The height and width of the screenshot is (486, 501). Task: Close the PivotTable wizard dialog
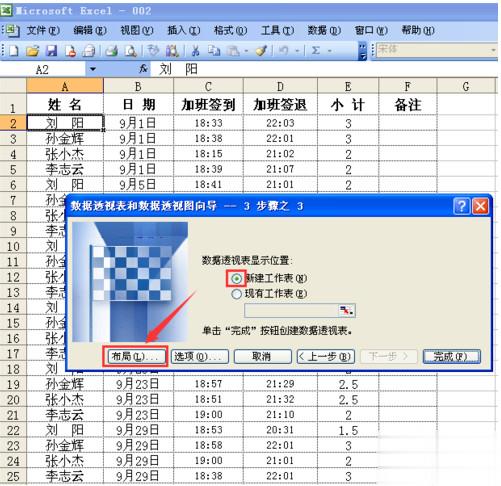[481, 206]
